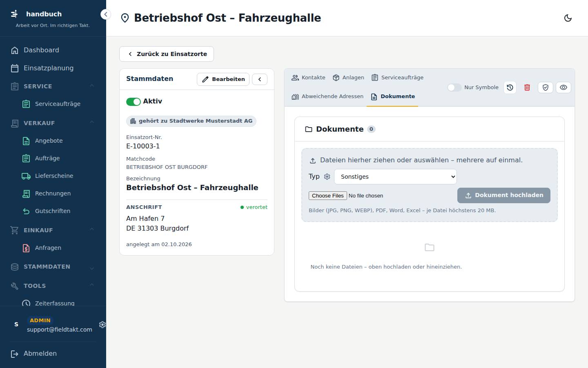This screenshot has height=368, width=588.
Task: Toggle the Aktiv switch off
Action: (134, 101)
